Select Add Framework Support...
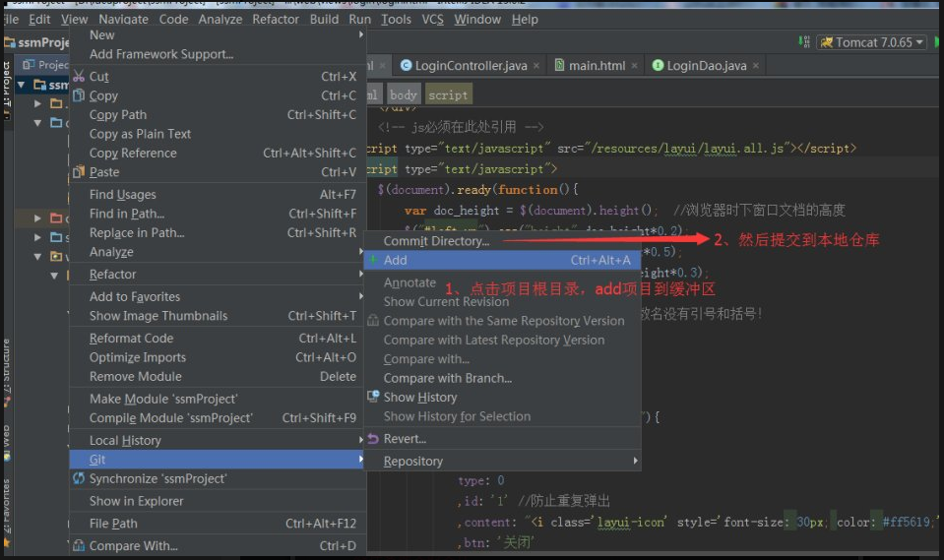 tap(218, 54)
